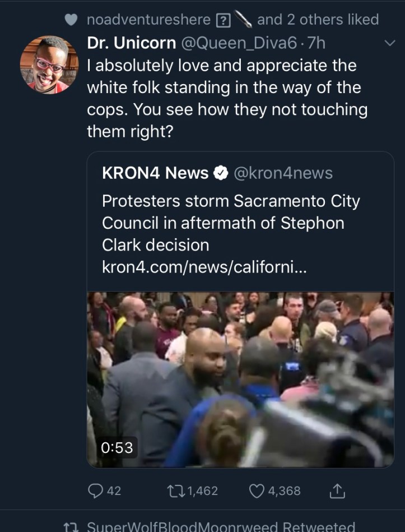Screen dimensions: 405x532
Task: Click the reply speech bubble icon
Action: click(x=96, y=491)
